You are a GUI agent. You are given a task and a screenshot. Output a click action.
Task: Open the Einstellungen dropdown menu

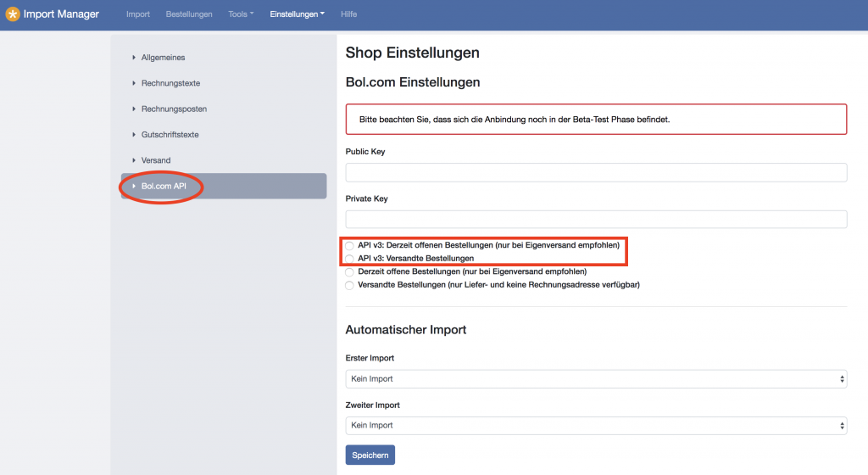[298, 14]
